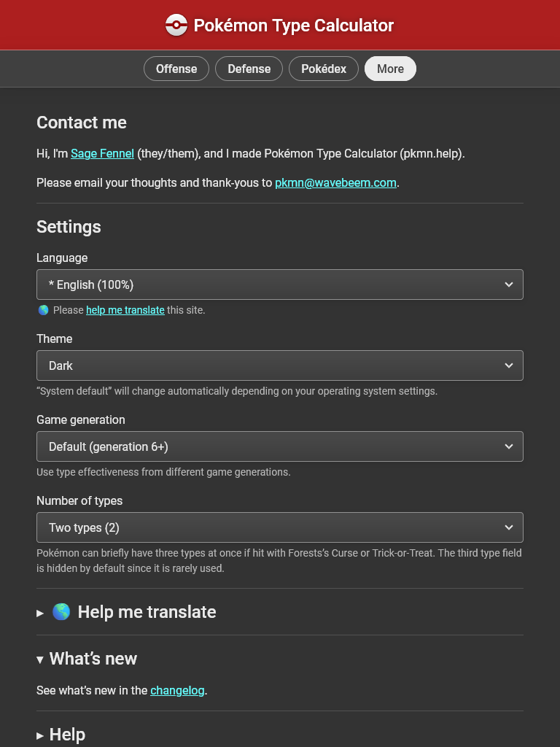Viewport: 560px width, 747px height.
Task: Click the small globe icon under Language dropdown
Action: (43, 310)
